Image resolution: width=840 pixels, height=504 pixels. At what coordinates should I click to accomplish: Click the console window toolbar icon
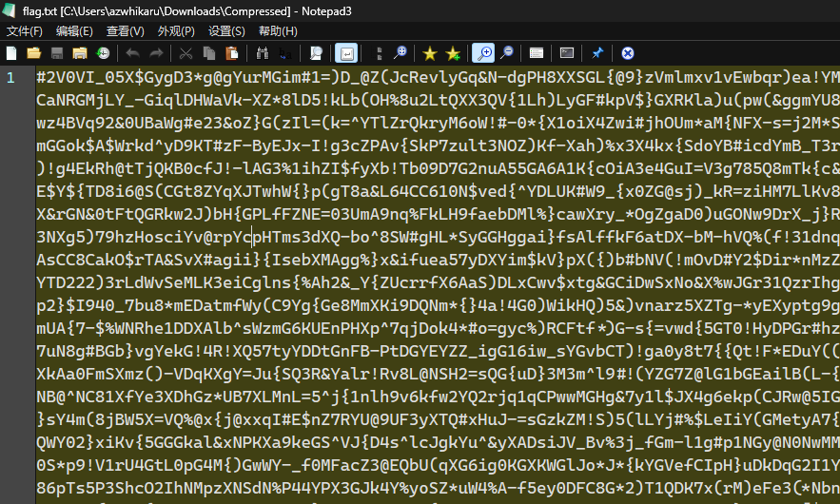pos(567,53)
